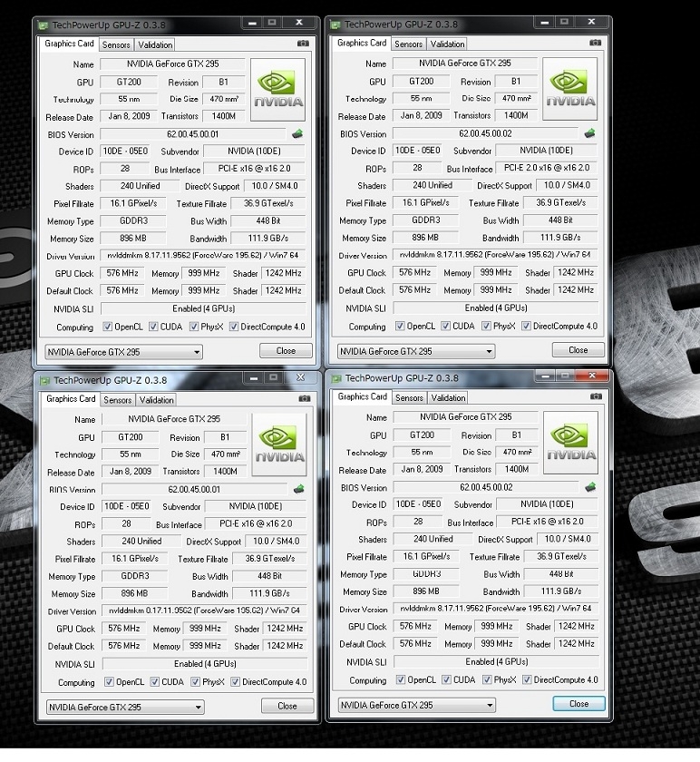Image resolution: width=700 pixels, height=762 pixels.
Task: Toggle DirectCompute 4.0 checkbox in upper-right window
Action: pos(526,326)
